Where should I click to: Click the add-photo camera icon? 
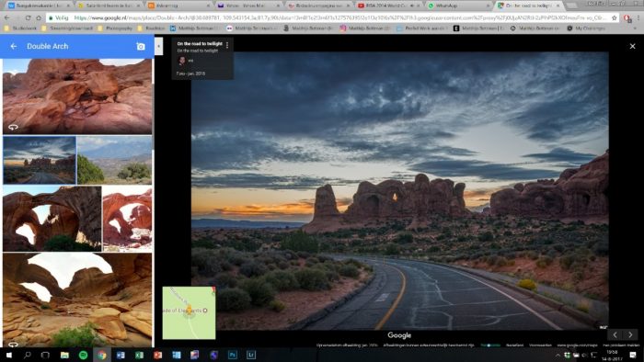tap(141, 46)
